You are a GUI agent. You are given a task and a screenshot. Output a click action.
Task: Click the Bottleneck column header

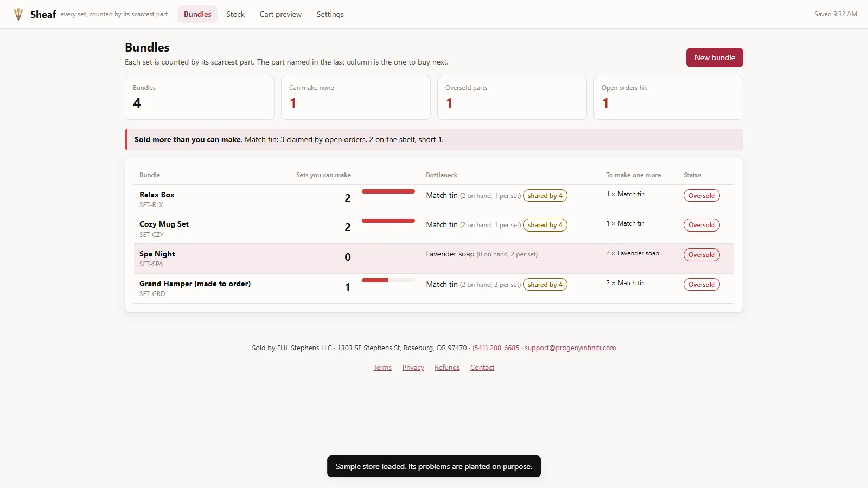pos(442,175)
